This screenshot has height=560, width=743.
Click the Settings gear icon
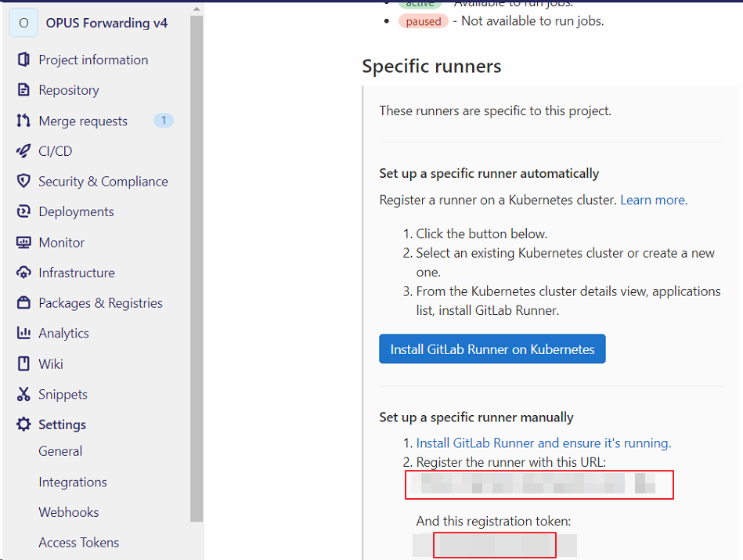23,425
